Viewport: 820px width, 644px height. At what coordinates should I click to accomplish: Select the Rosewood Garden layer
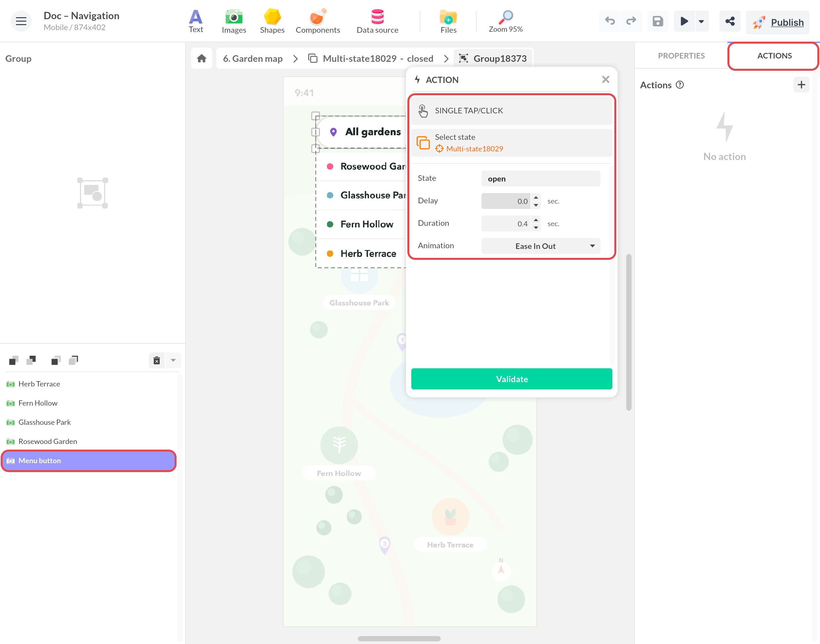click(89, 442)
